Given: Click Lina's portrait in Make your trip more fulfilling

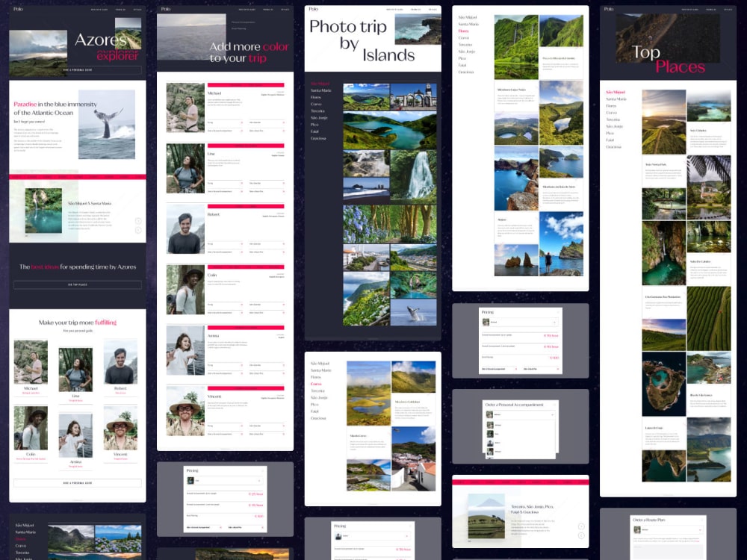Looking at the screenshot, I should point(75,370).
